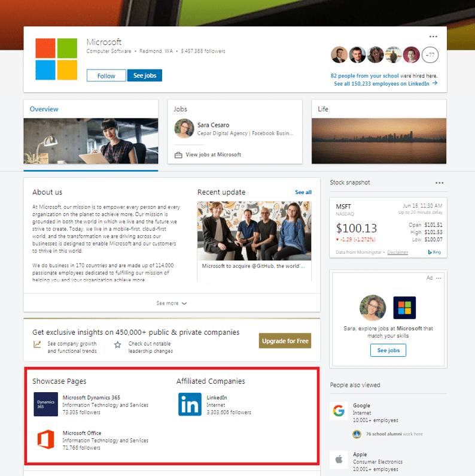The height and width of the screenshot is (476, 475).
Task: Click the MSFT ticker symbol
Action: 343,207
